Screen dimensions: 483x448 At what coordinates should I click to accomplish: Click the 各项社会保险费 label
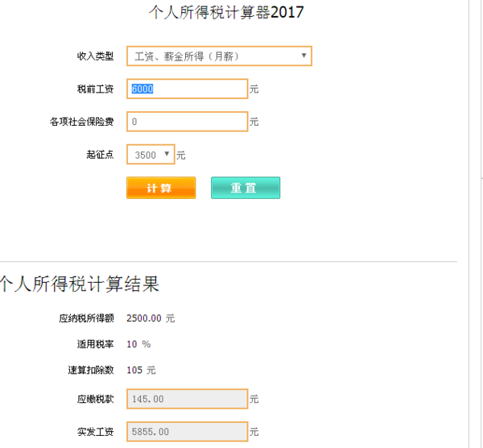coord(81,122)
